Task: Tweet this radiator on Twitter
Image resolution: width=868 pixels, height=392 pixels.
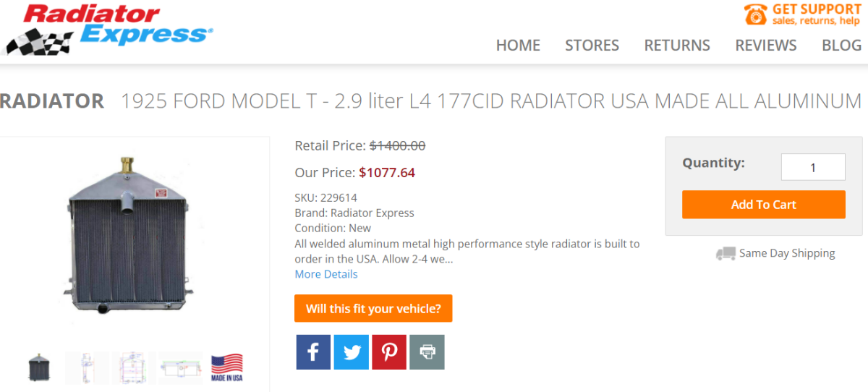Action: point(352,352)
